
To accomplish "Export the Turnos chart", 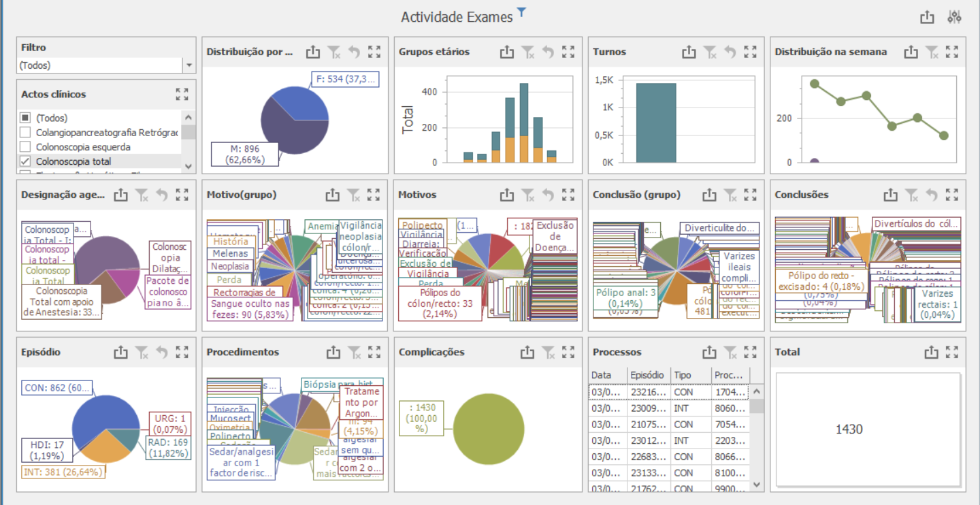I will (x=689, y=52).
